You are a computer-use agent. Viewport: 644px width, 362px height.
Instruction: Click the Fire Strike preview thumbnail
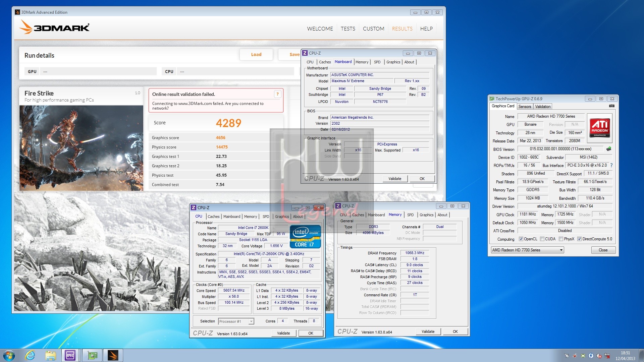(x=82, y=148)
